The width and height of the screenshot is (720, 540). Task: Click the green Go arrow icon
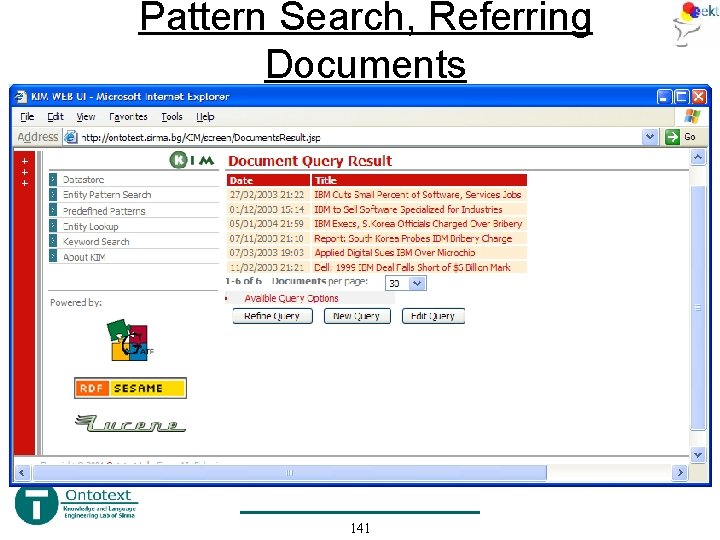672,137
